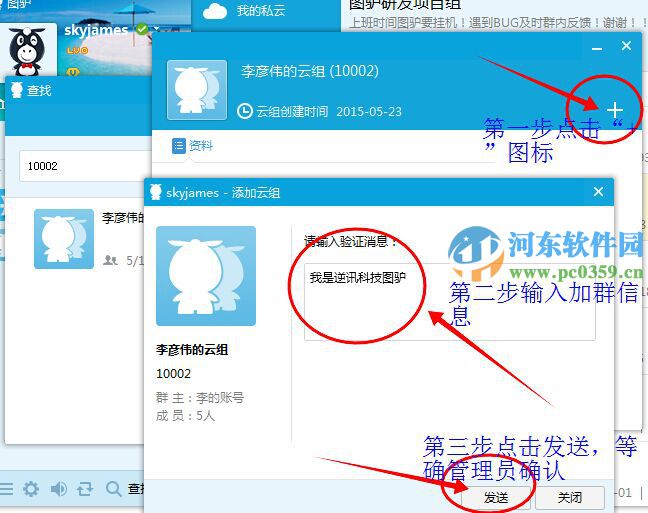
Task: Select the group result avatar in 查找 window
Action: coord(64,239)
